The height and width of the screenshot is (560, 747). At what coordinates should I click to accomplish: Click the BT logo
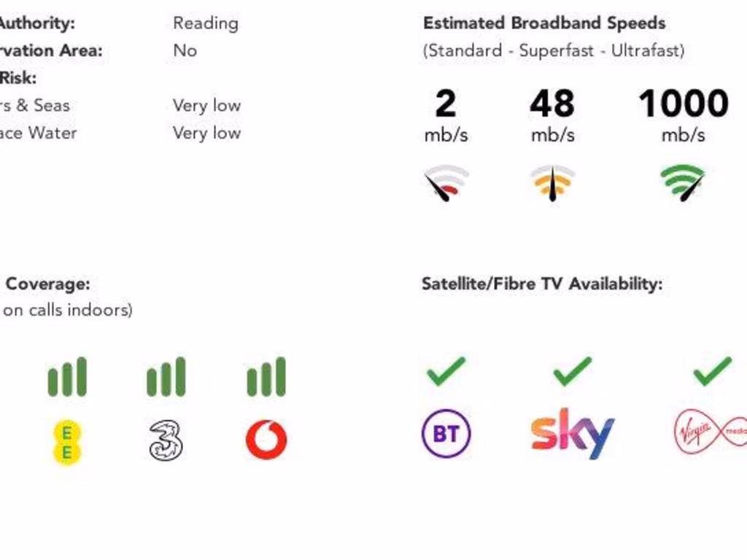click(446, 435)
